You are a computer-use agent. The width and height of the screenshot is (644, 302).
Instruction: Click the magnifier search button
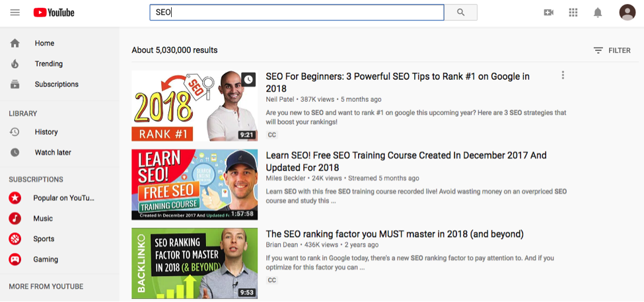pos(461,13)
